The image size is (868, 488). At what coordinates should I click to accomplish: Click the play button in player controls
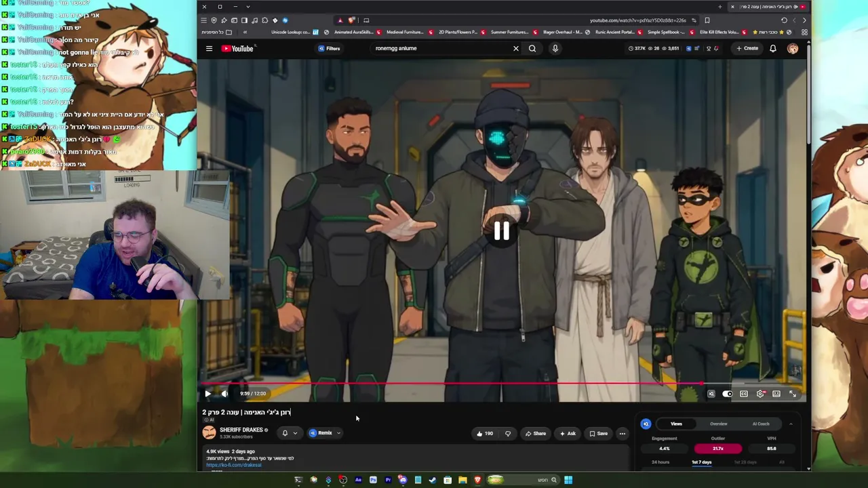208,394
